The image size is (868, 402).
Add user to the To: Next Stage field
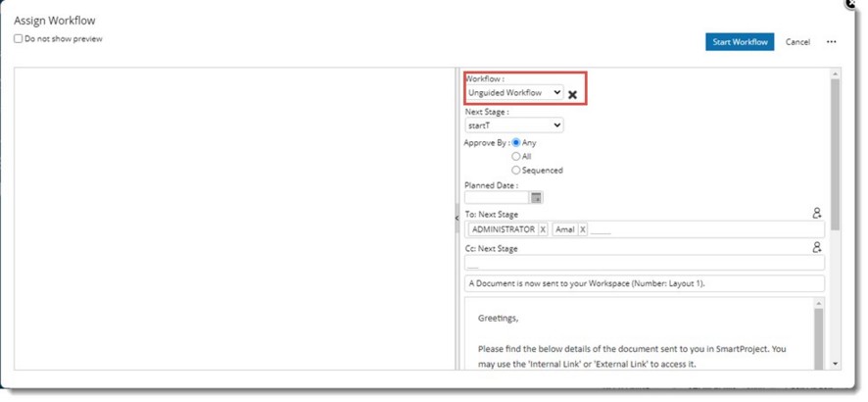click(816, 213)
